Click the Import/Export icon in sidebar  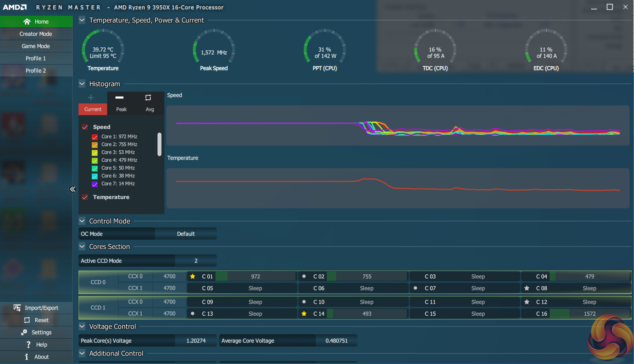click(x=17, y=307)
